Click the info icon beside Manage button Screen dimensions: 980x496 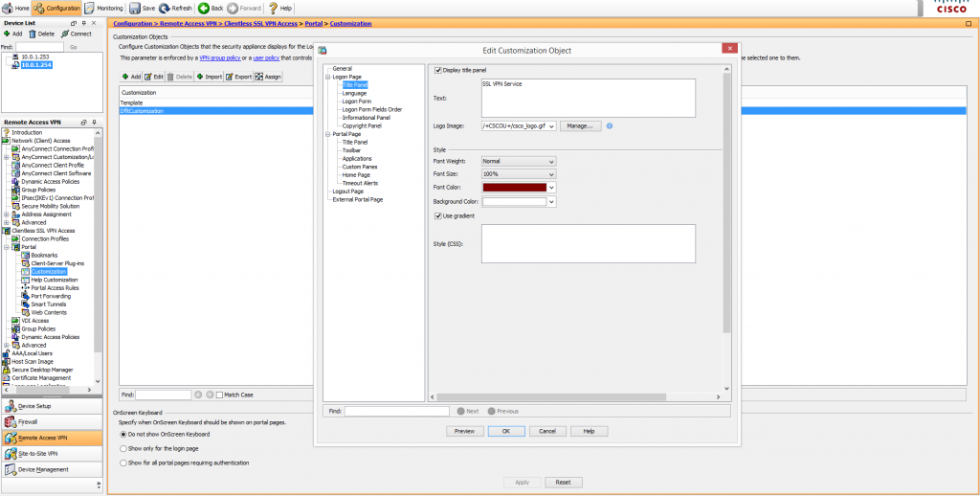[x=610, y=125]
